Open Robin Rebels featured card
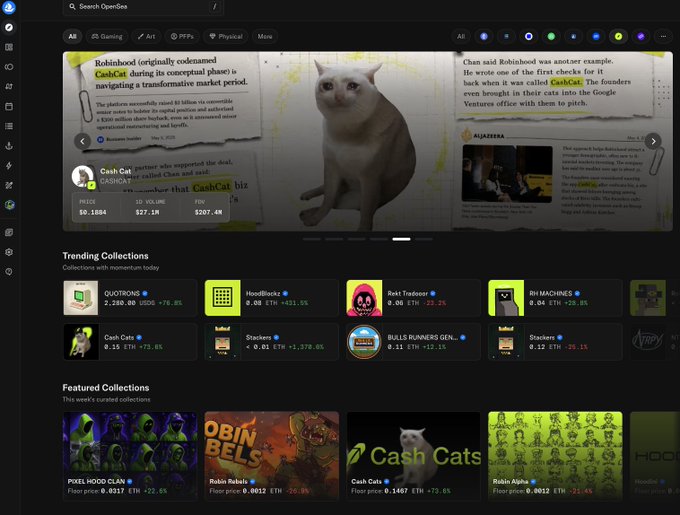The image size is (680, 515). click(271, 456)
